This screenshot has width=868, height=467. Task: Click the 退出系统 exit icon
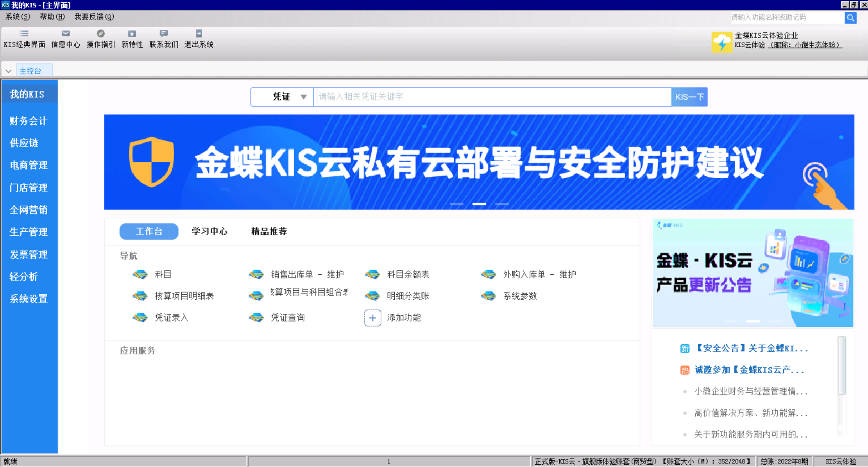point(199,34)
